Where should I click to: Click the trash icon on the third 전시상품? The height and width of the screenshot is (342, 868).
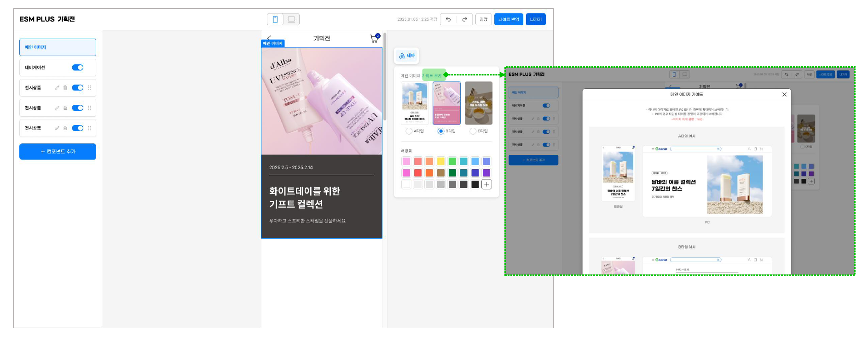[x=65, y=128]
